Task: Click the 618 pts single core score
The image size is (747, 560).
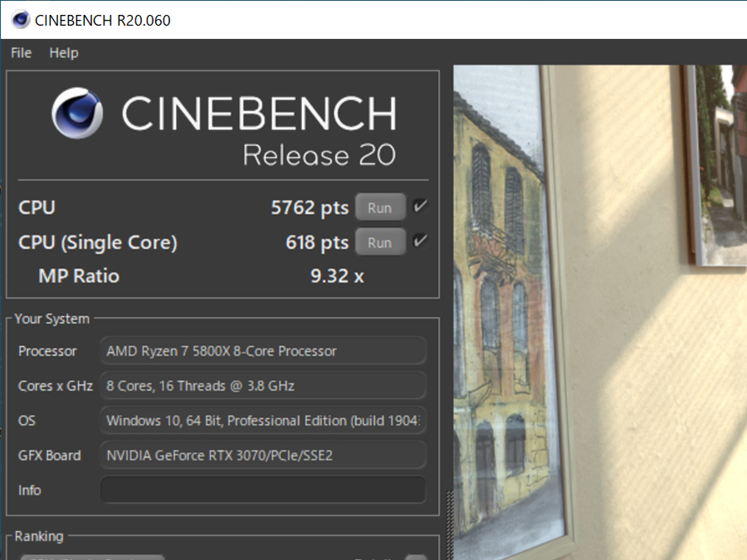Action: 317,242
